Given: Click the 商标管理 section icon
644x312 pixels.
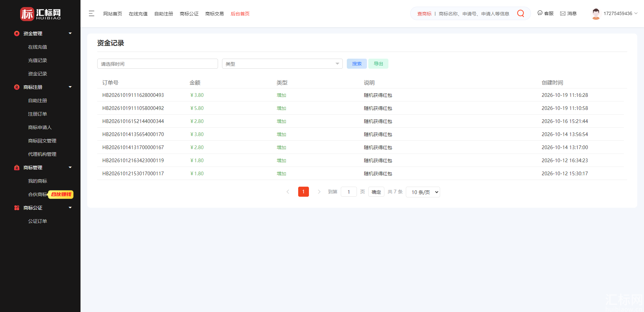Looking at the screenshot, I should pos(17,168).
